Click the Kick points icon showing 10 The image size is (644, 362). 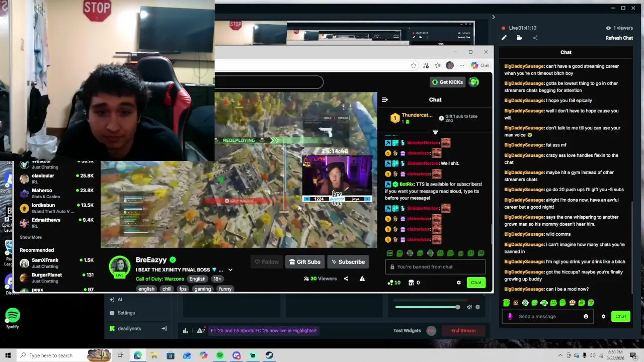pos(394,283)
